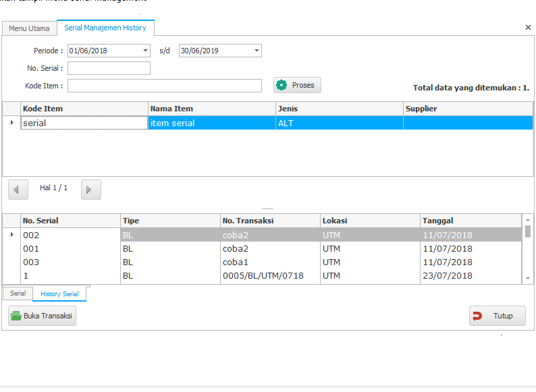Select the History Serial tab
Image resolution: width=536 pixels, height=392 pixels.
point(59,294)
